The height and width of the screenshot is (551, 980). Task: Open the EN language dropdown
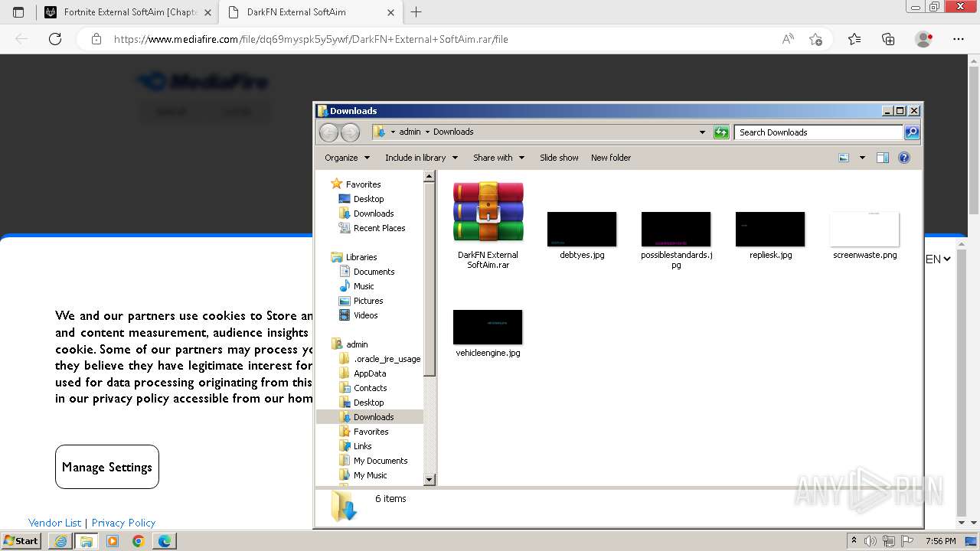pyautogui.click(x=938, y=259)
